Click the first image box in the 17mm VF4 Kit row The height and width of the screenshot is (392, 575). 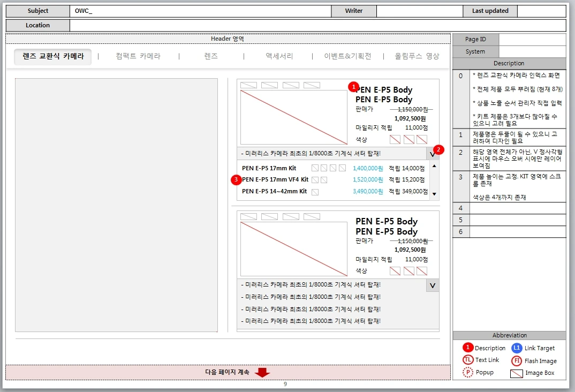(x=315, y=180)
